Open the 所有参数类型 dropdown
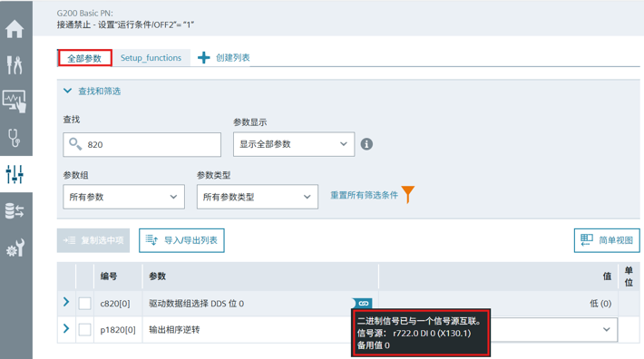Viewport: 644px width, 359px height. tap(257, 197)
